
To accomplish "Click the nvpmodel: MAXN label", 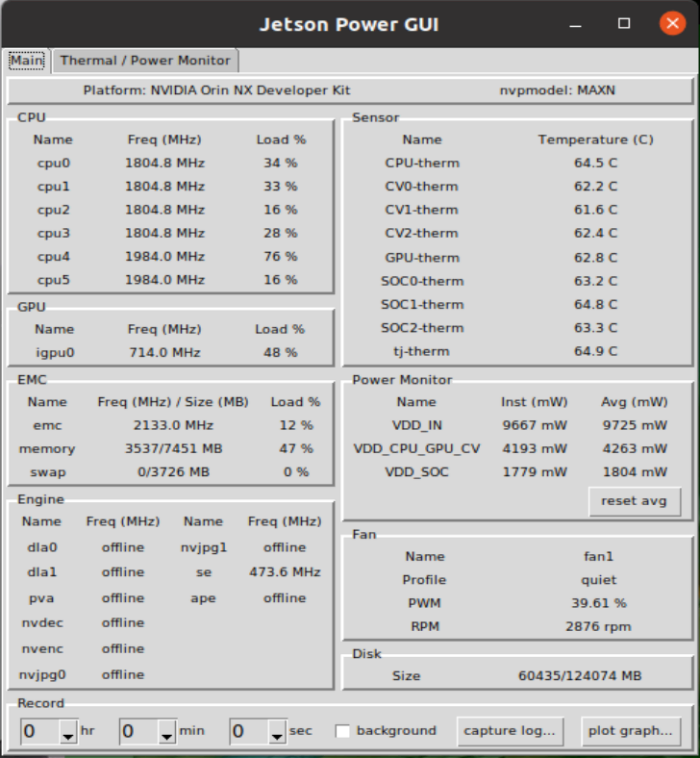I will click(558, 90).
